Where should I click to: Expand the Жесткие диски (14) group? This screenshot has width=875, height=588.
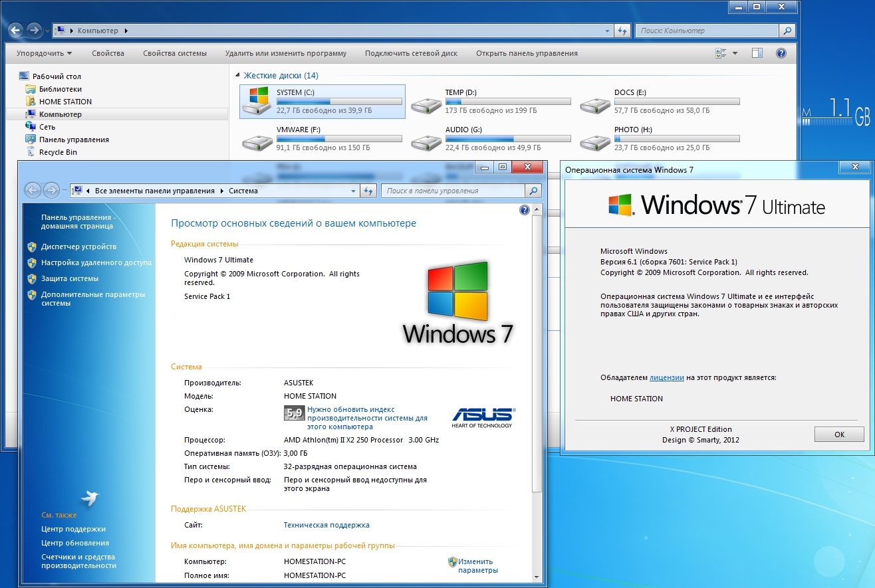238,76
